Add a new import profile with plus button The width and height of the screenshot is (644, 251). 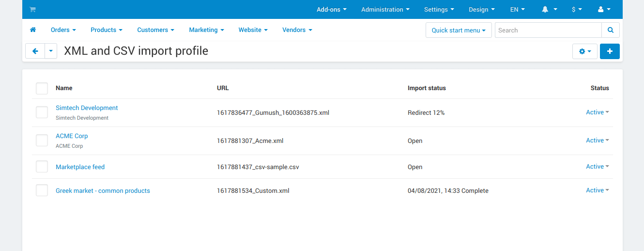610,51
